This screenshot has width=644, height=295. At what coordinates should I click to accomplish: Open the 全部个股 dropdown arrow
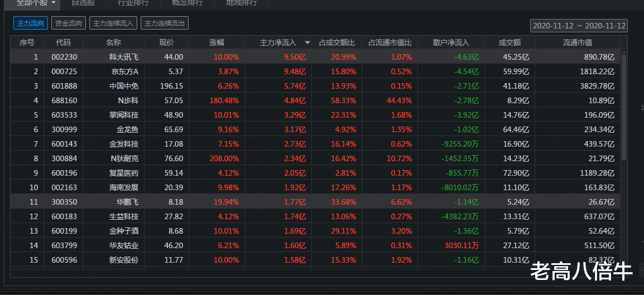click(x=54, y=3)
